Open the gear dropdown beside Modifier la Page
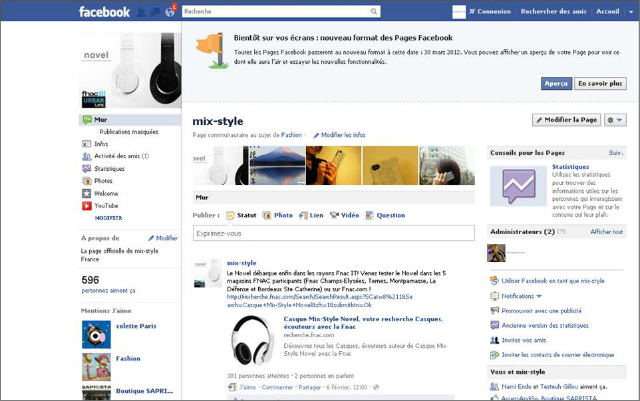Screen dimensions: 640x401 pyautogui.click(x=615, y=120)
